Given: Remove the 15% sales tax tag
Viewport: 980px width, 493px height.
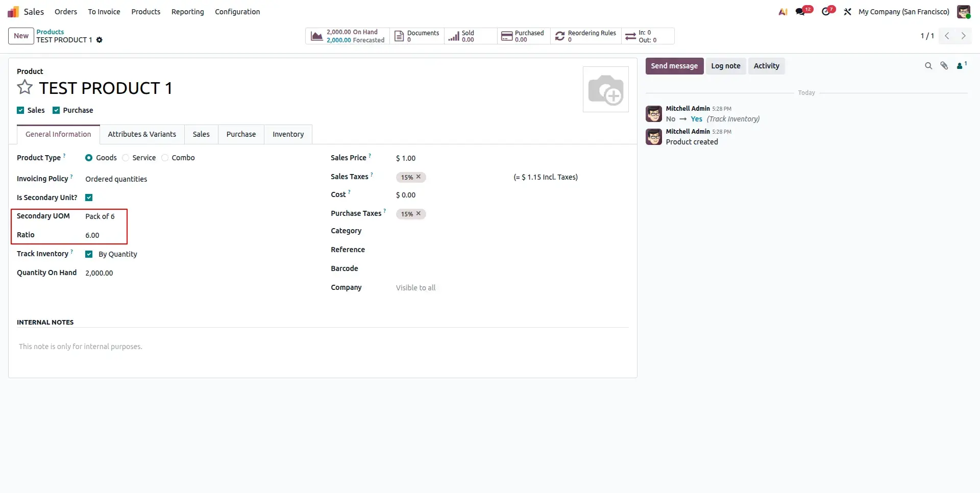Looking at the screenshot, I should click(x=418, y=177).
